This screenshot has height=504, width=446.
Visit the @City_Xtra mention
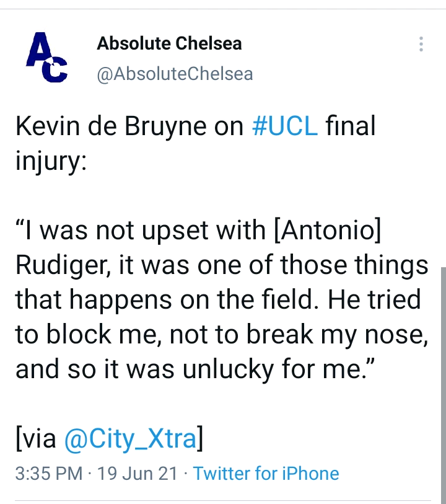(130, 439)
